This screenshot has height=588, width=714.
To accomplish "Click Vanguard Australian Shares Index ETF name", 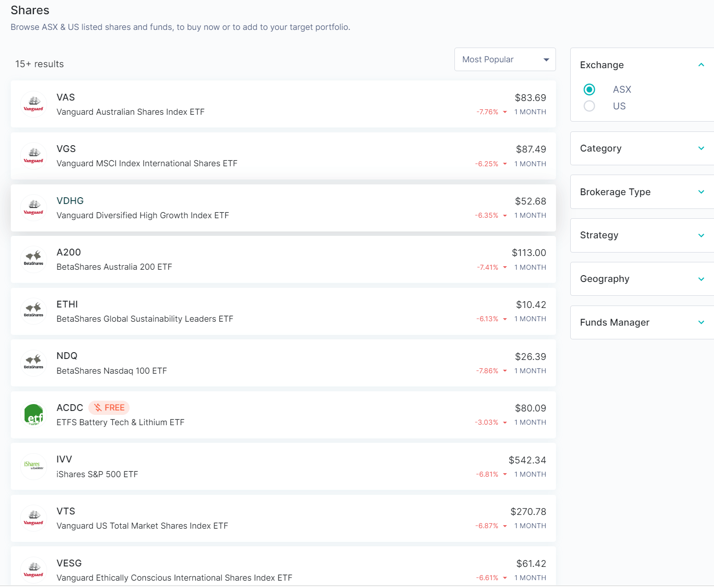I will [x=131, y=112].
